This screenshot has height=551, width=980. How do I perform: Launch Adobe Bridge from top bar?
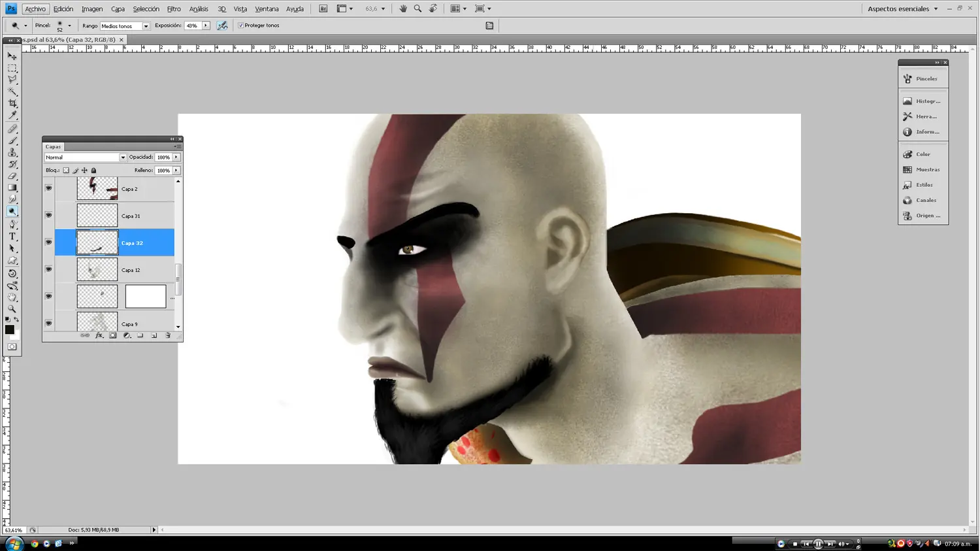pyautogui.click(x=323, y=8)
